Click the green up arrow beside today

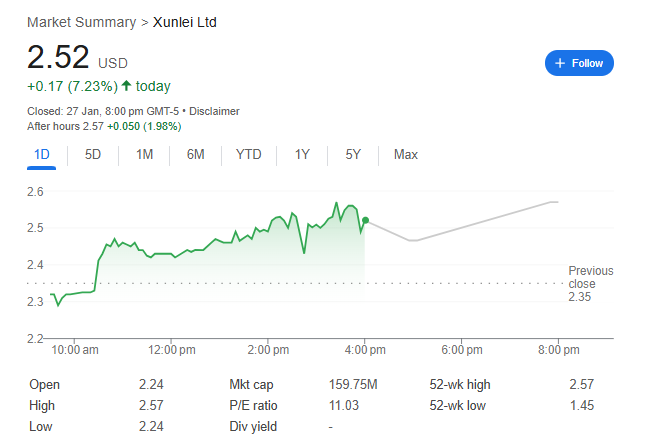pos(126,86)
